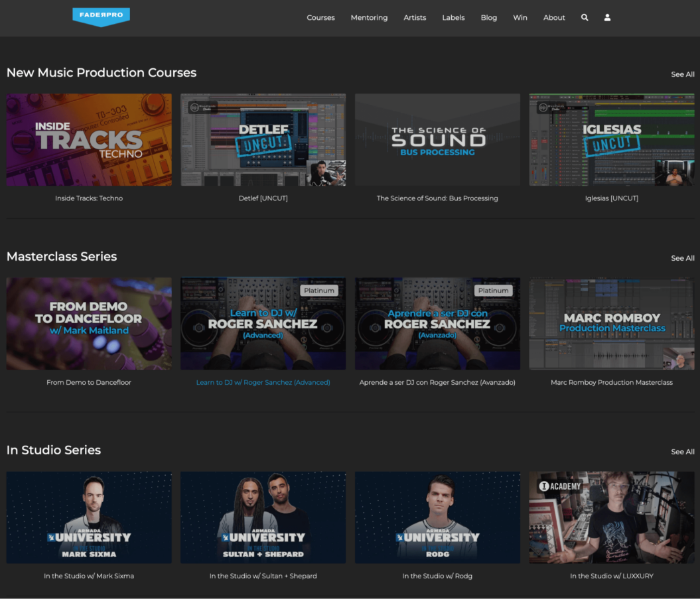Open the Iglesias Uncut course thumbnail

pos(612,140)
